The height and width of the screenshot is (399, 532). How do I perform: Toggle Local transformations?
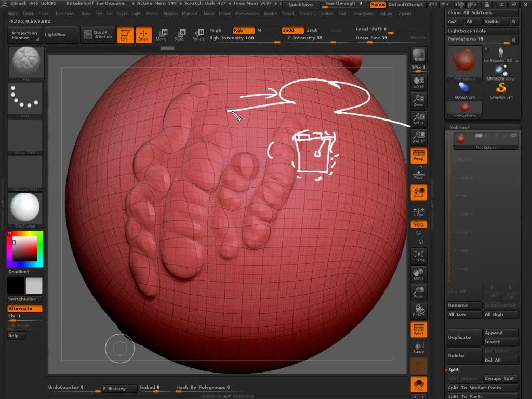point(418,192)
